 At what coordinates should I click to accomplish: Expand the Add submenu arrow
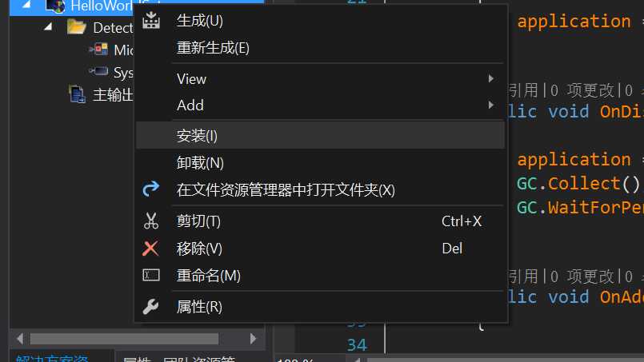point(491,105)
